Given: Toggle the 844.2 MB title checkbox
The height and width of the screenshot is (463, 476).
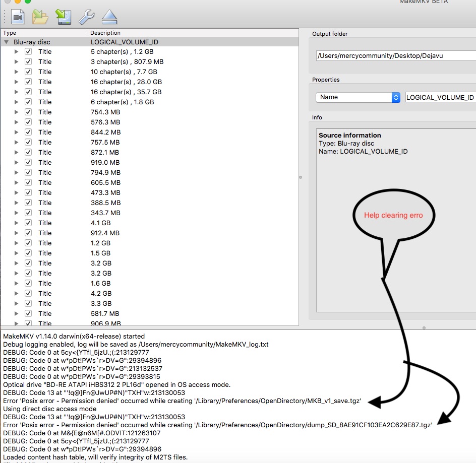Looking at the screenshot, I should point(28,132).
